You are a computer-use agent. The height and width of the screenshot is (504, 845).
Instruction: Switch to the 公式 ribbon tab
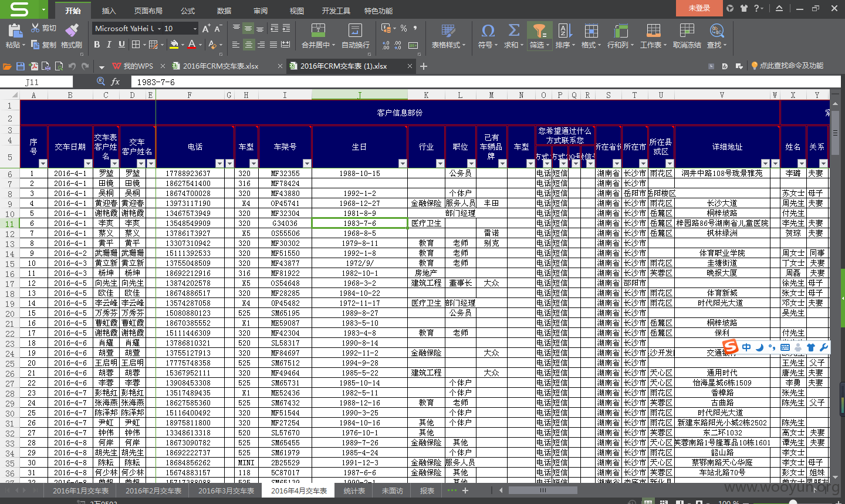pyautogui.click(x=188, y=11)
